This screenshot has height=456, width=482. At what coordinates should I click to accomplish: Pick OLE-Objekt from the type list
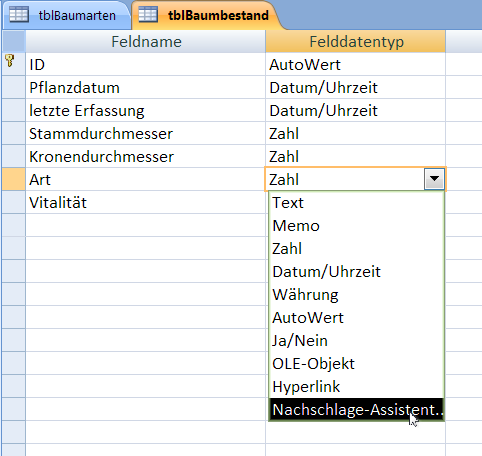(356, 364)
